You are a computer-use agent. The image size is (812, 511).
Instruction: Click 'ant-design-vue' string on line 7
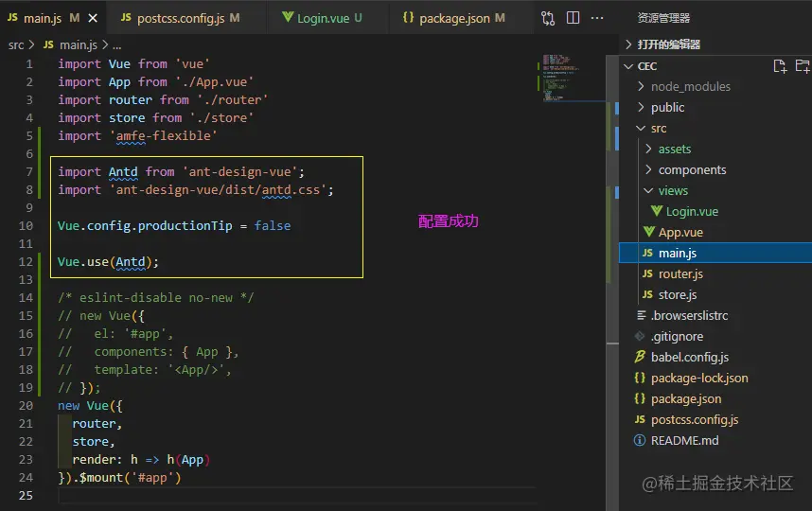tap(239, 171)
